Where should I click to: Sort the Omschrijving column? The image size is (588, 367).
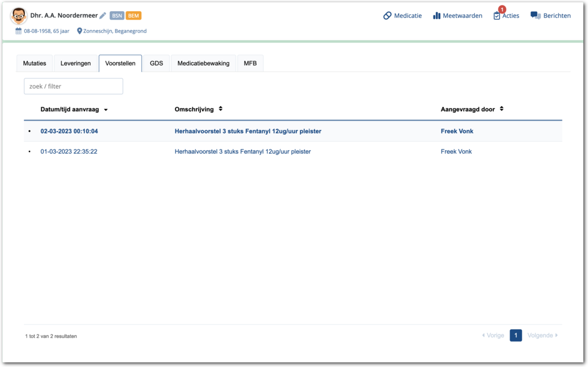[221, 109]
